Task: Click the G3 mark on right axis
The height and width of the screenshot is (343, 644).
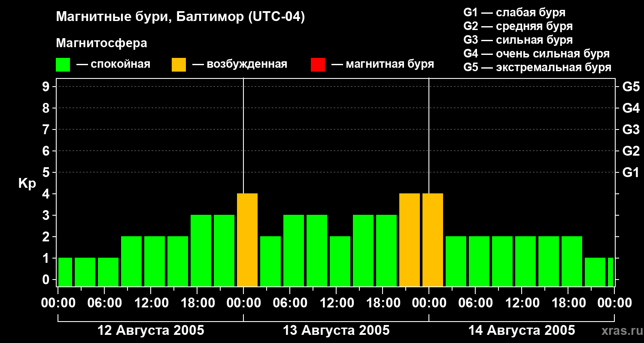Action: [x=631, y=129]
